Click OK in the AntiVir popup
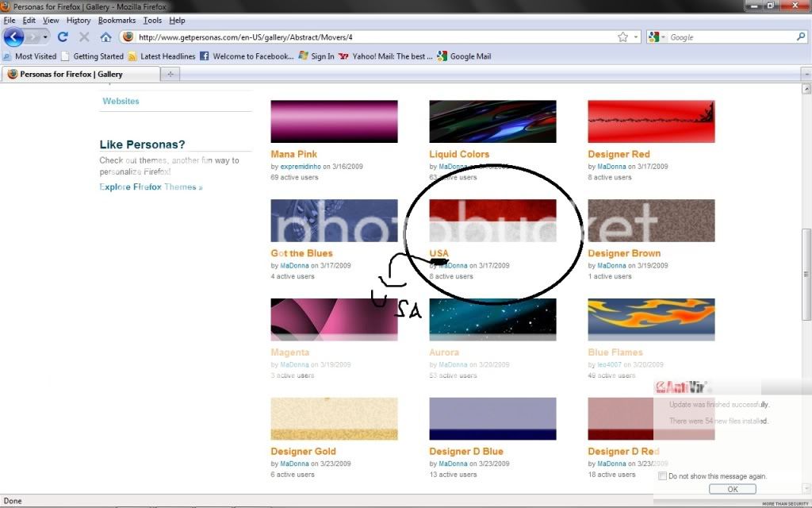Screen dimensions: 812x508 point(732,489)
